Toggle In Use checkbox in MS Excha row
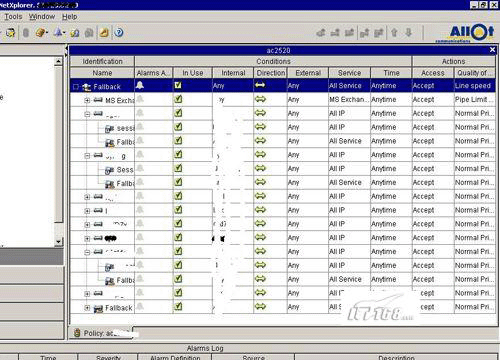This screenshot has width=500, height=360. point(178,99)
